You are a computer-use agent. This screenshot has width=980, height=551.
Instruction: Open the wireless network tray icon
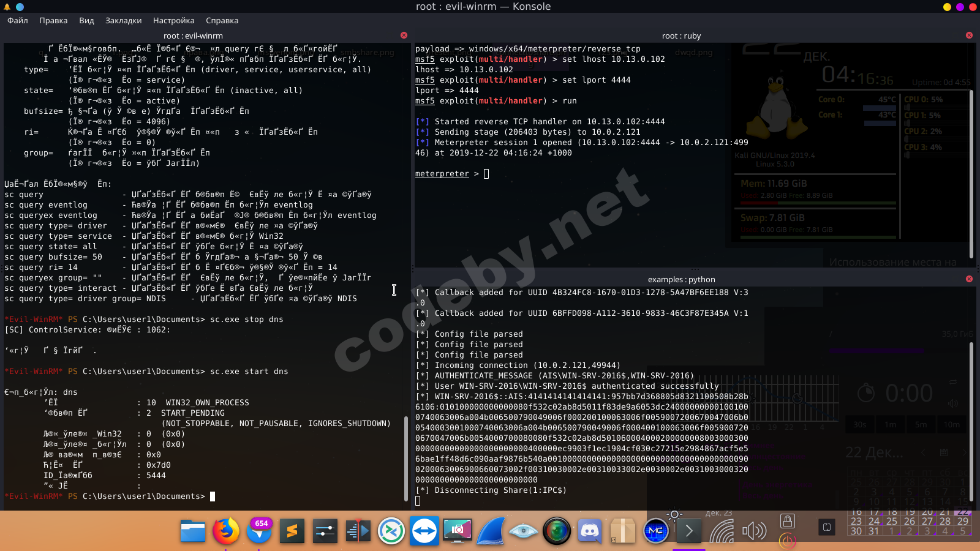tap(722, 531)
